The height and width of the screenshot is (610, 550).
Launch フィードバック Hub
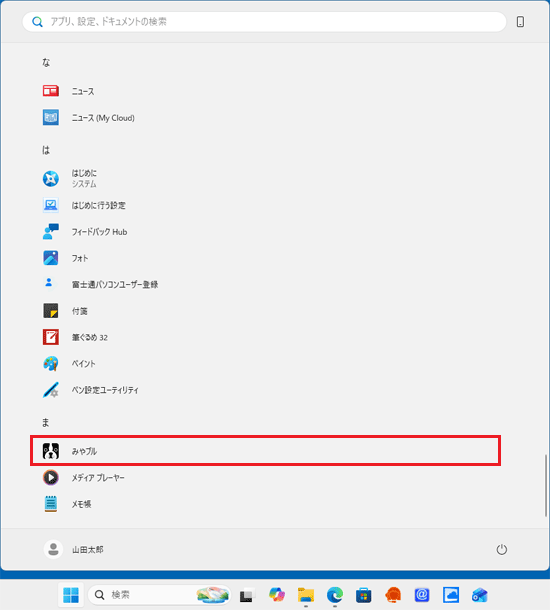click(265, 231)
